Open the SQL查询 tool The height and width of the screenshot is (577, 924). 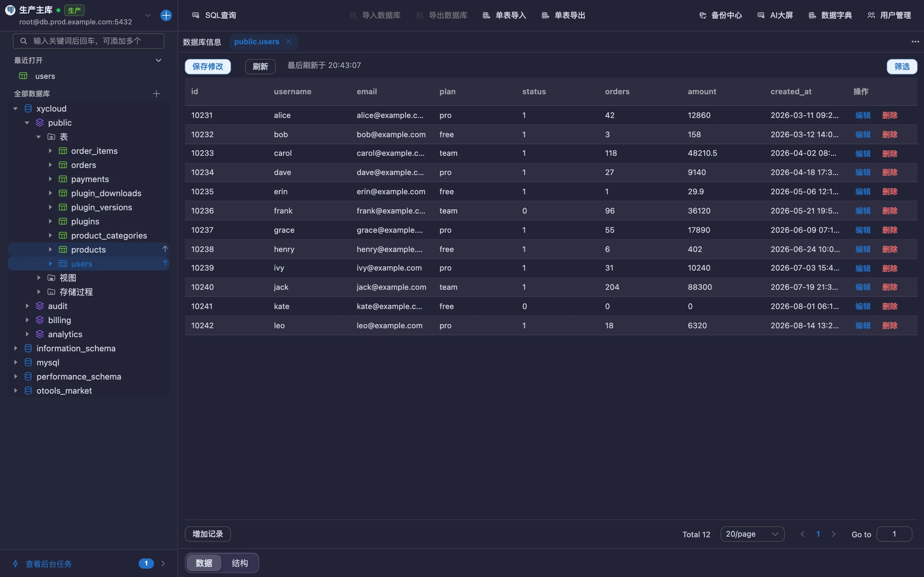point(214,15)
